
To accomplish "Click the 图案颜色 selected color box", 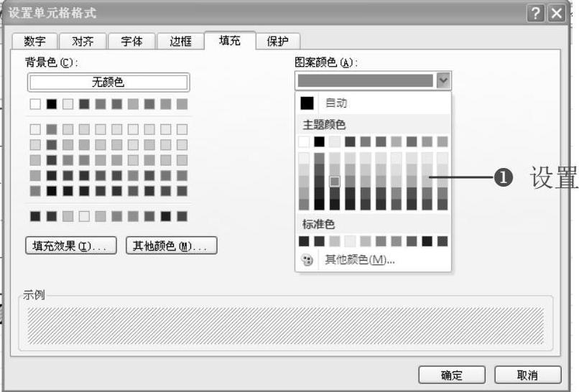I will coord(366,80).
